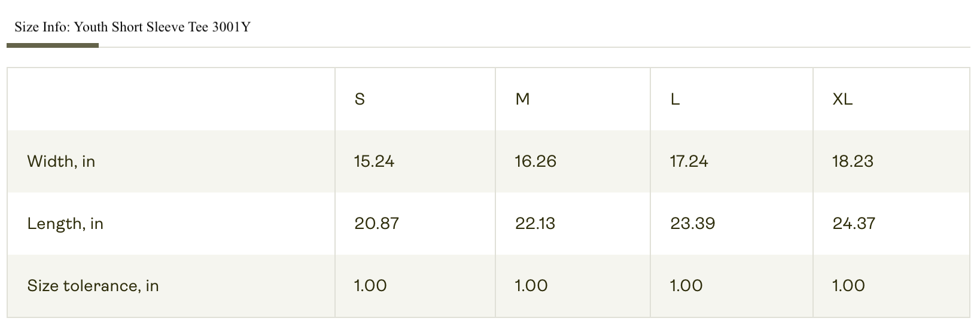Click the length value 23.39
Image resolution: width=980 pixels, height=324 pixels.
692,224
